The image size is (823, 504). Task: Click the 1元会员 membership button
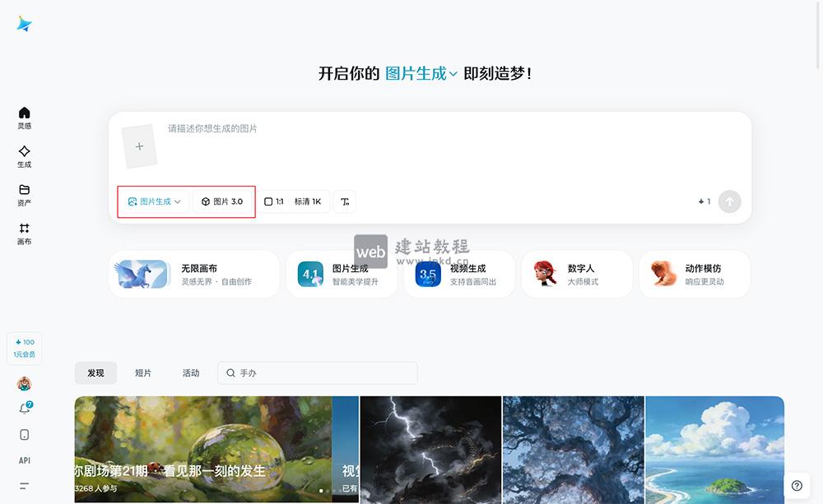click(x=24, y=349)
